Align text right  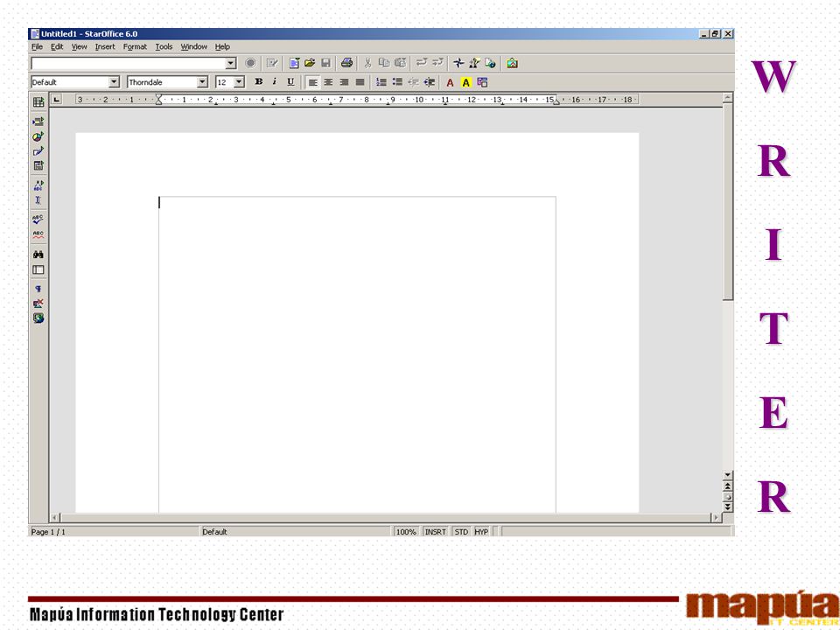[x=344, y=82]
